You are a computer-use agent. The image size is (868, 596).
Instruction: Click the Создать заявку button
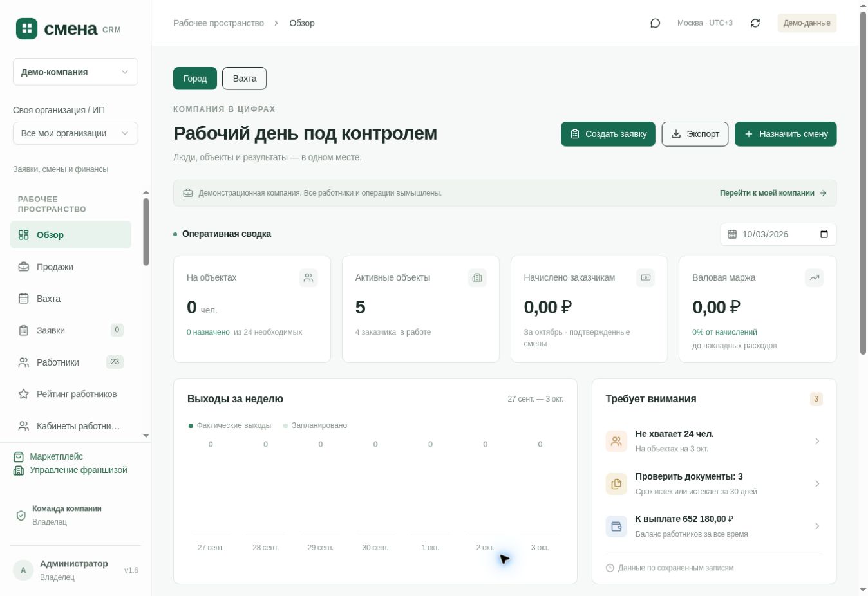click(608, 134)
